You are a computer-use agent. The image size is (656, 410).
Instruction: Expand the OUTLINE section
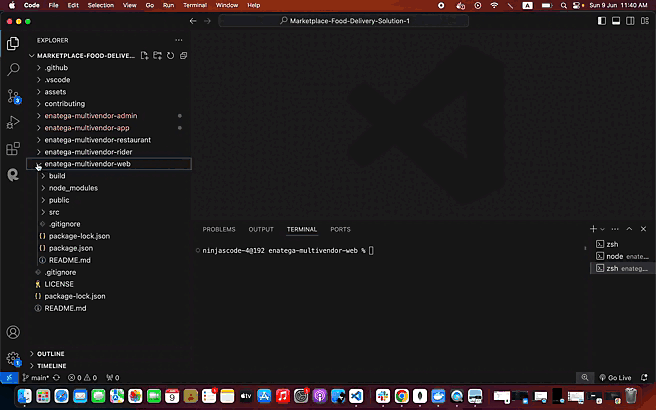51,354
